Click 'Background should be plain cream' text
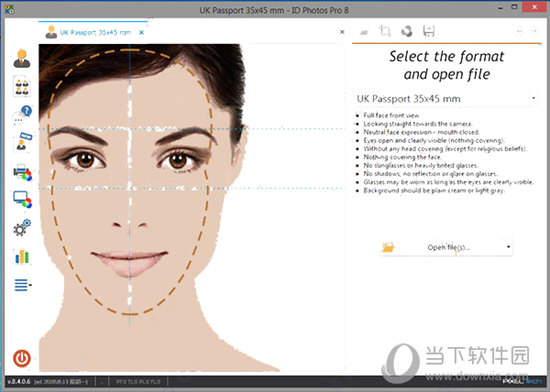Viewport: 550px width, 392px height. click(434, 191)
